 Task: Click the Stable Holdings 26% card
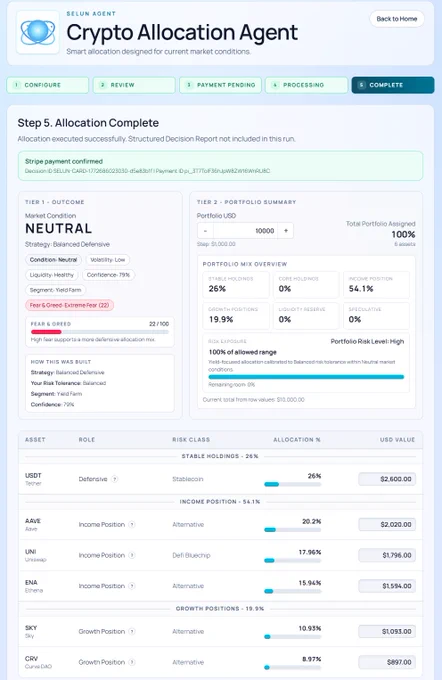(236, 284)
